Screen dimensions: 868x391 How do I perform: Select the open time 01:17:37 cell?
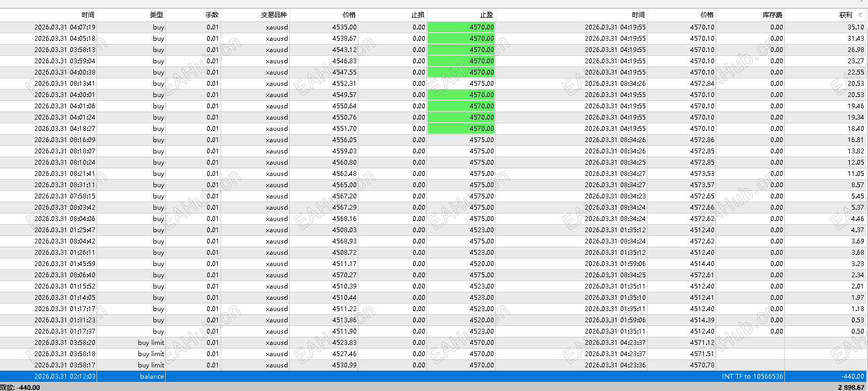coord(65,331)
